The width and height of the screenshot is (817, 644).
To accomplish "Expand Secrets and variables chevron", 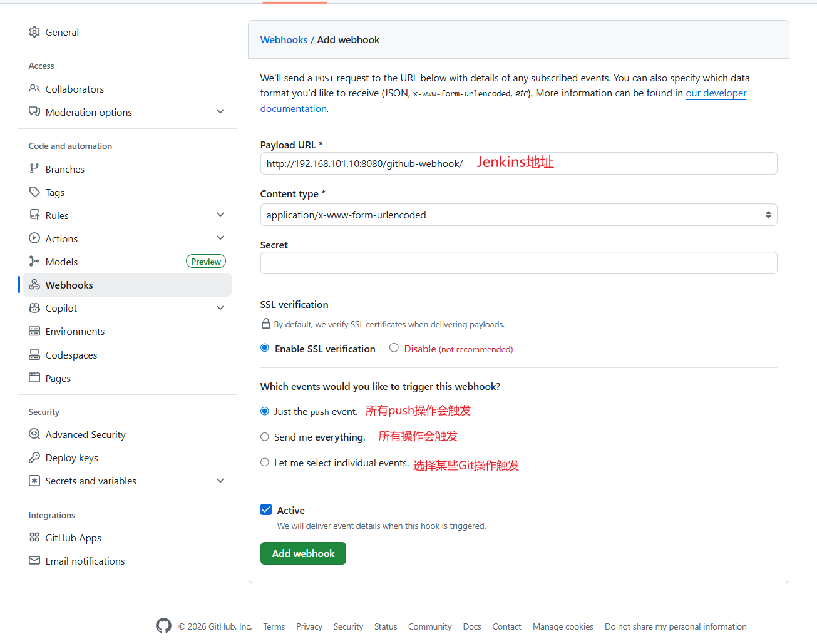I will [220, 481].
